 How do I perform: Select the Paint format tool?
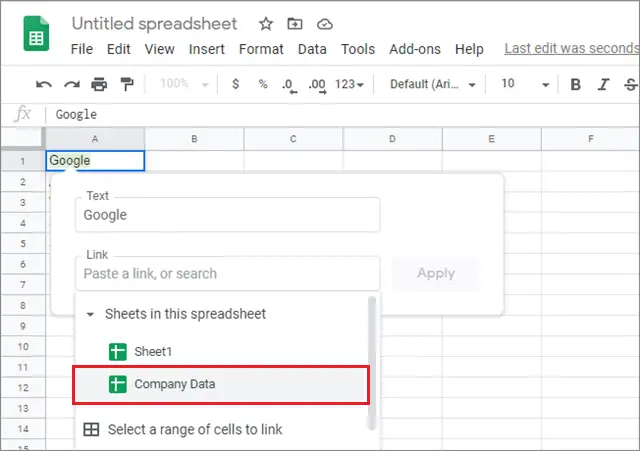pos(127,84)
